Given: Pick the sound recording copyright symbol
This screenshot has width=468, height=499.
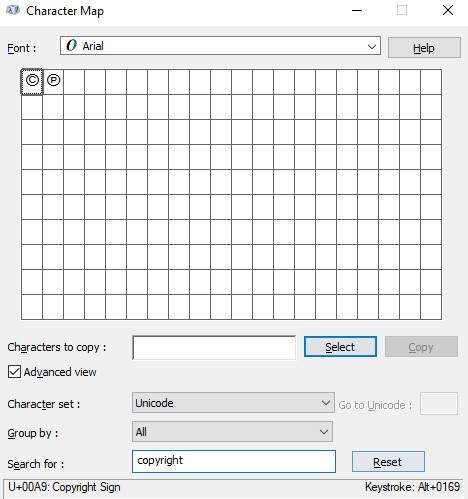Looking at the screenshot, I should 53,82.
